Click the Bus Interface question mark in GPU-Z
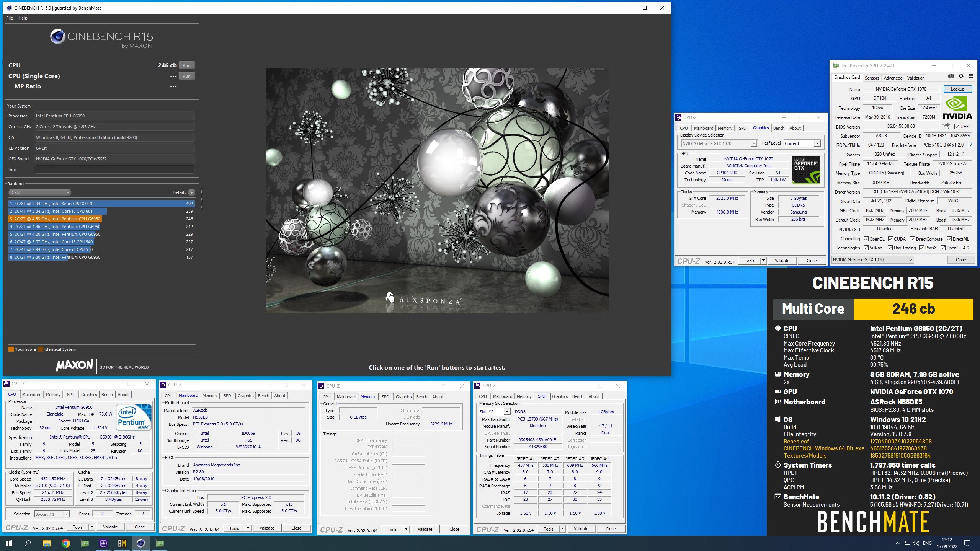The width and height of the screenshot is (980, 551). tap(971, 145)
